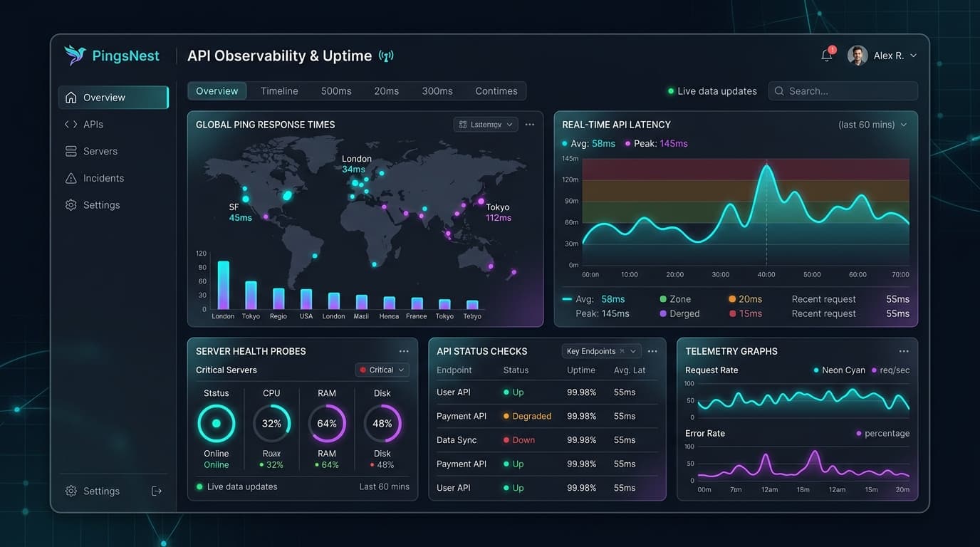
Task: Open the map view selector dropdown
Action: coord(486,125)
